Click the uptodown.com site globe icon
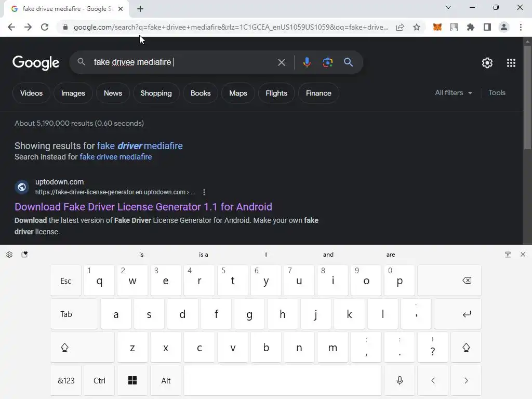532x399 pixels. 22,187
